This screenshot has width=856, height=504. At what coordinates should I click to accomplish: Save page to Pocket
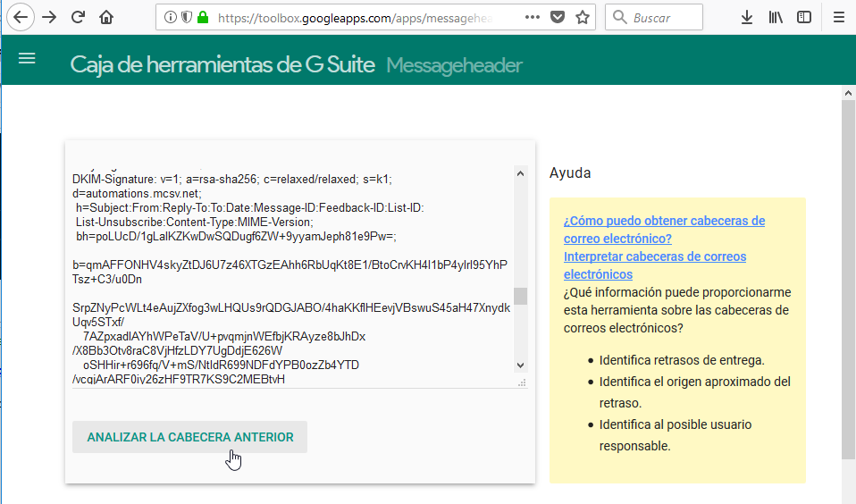click(558, 18)
